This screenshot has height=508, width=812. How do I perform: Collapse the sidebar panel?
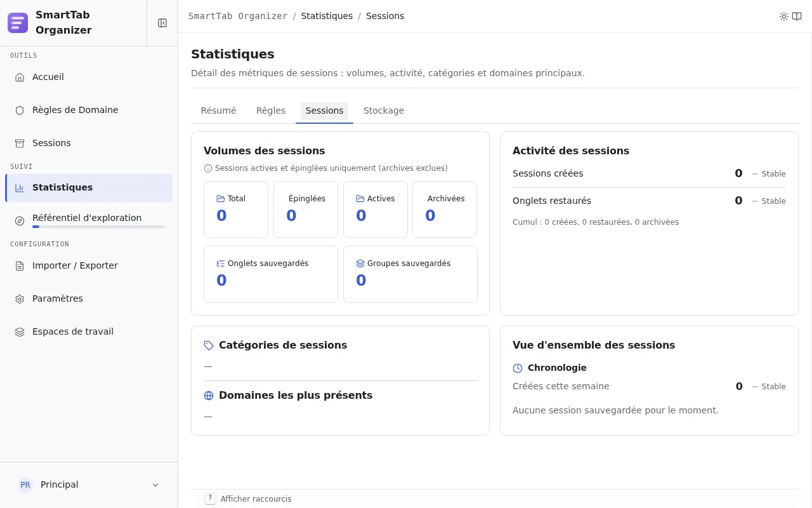point(162,23)
